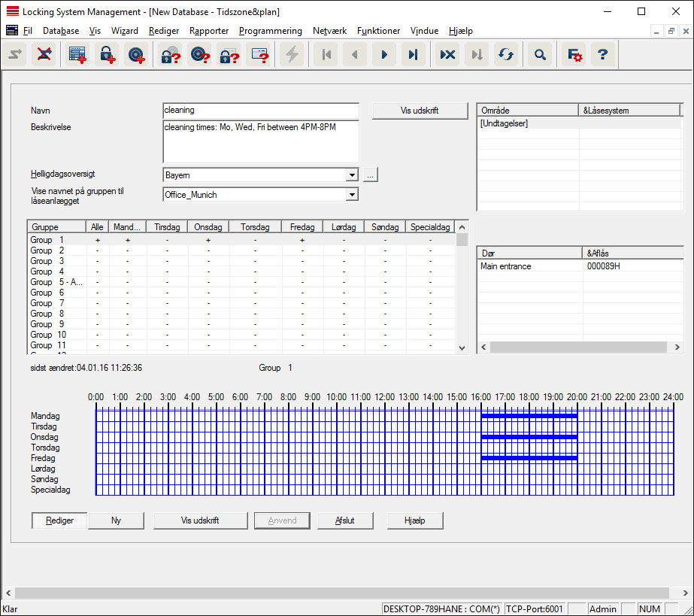This screenshot has width=694, height=616.
Task: Click the delete record X toolbar icon
Action: click(x=447, y=55)
